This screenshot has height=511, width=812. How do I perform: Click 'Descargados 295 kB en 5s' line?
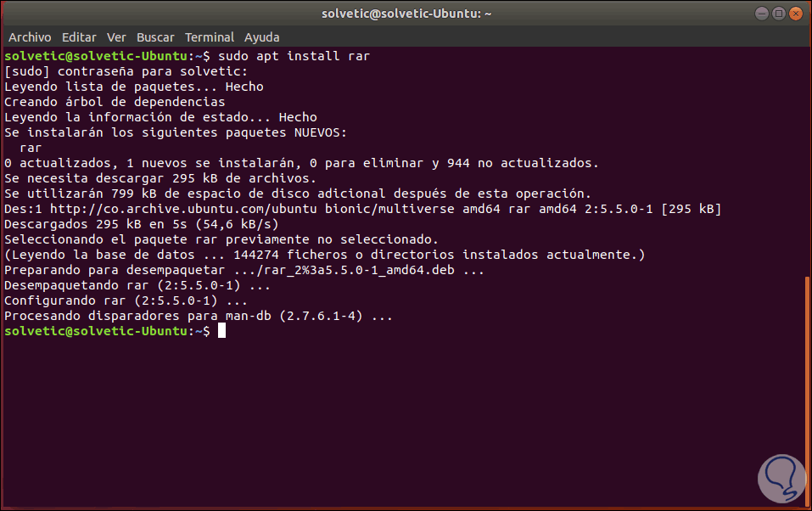142,224
